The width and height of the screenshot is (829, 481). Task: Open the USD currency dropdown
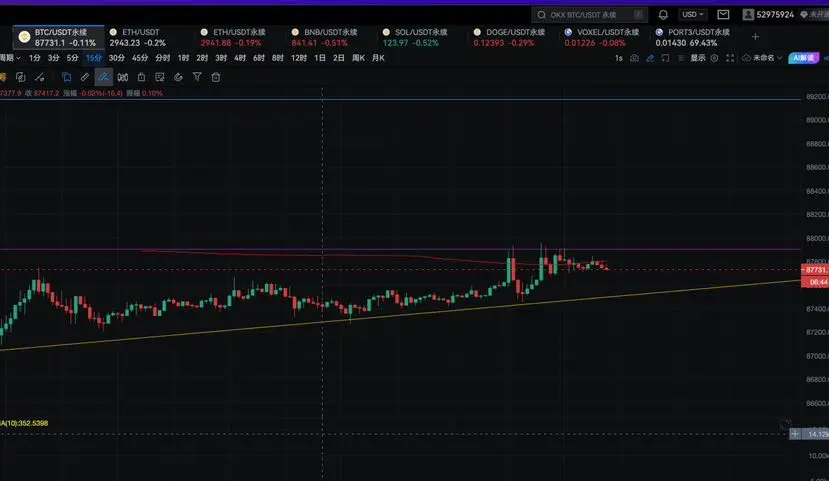click(x=693, y=14)
